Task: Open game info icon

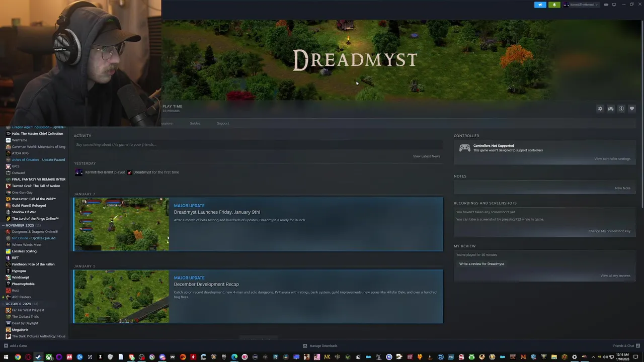Action: [621, 109]
